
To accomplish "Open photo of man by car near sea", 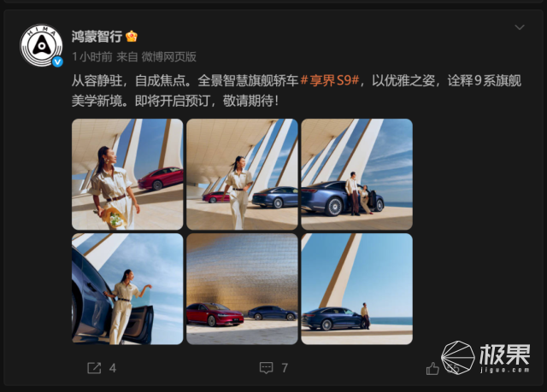I will [357, 289].
